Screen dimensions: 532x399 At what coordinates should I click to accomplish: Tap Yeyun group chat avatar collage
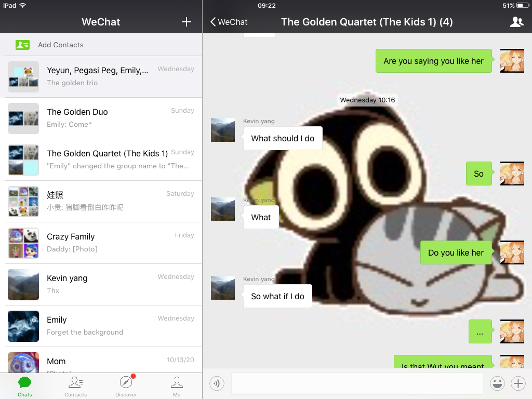[x=23, y=77]
